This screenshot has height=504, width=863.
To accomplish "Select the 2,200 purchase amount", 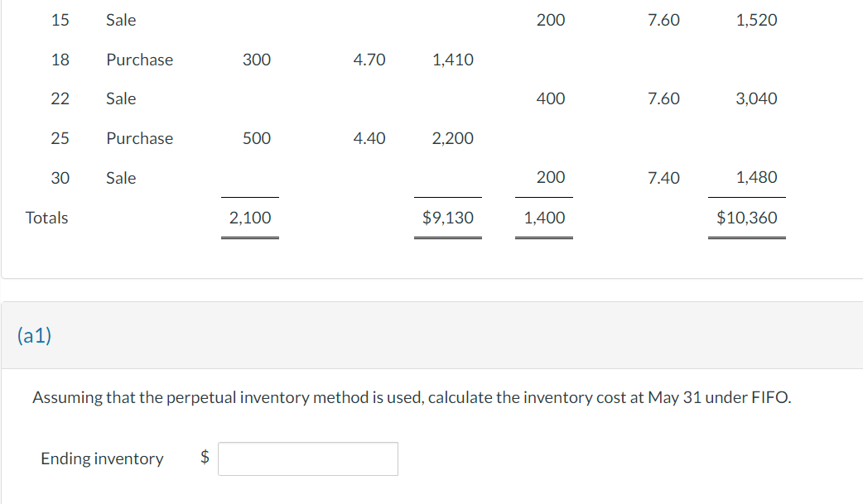I will [453, 138].
